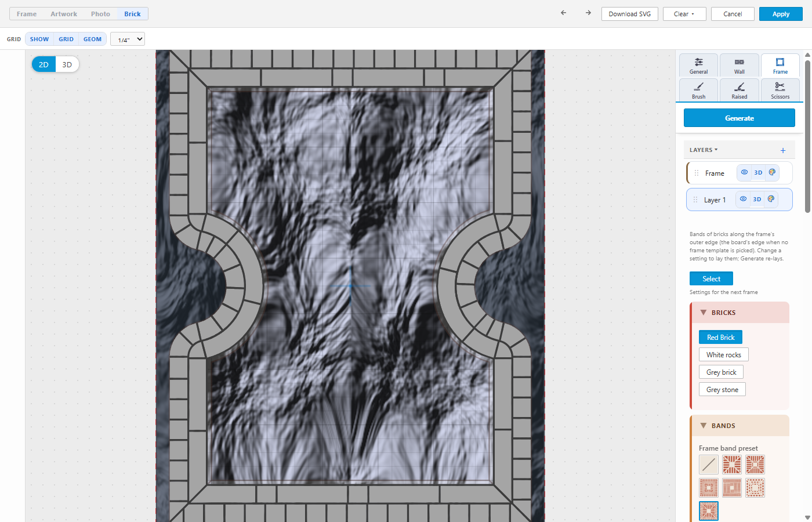The width and height of the screenshot is (812, 522).
Task: Collapse the LAYERS section
Action: point(704,150)
